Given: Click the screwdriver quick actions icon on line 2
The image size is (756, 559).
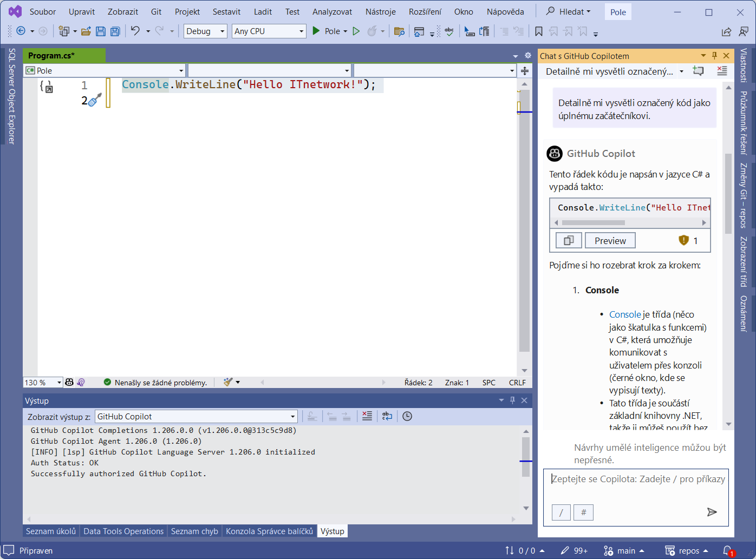Looking at the screenshot, I should pyautogui.click(x=95, y=100).
